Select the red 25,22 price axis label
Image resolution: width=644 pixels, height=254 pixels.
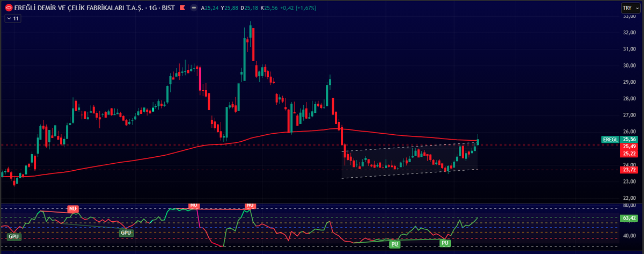coord(628,153)
